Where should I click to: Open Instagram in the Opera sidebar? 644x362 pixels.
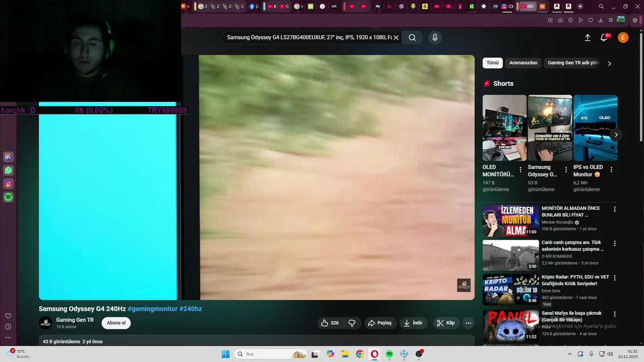[x=9, y=184]
